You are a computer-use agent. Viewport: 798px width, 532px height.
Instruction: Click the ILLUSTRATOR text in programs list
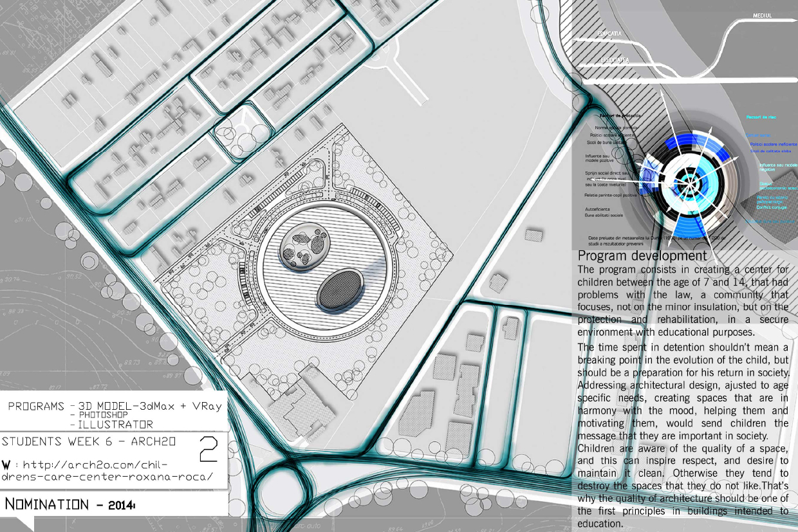[116, 425]
